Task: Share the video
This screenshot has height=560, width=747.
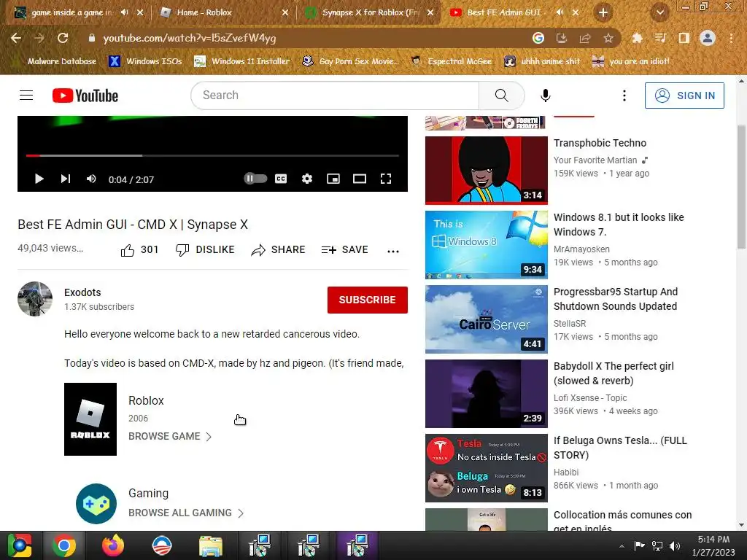Action: point(278,250)
